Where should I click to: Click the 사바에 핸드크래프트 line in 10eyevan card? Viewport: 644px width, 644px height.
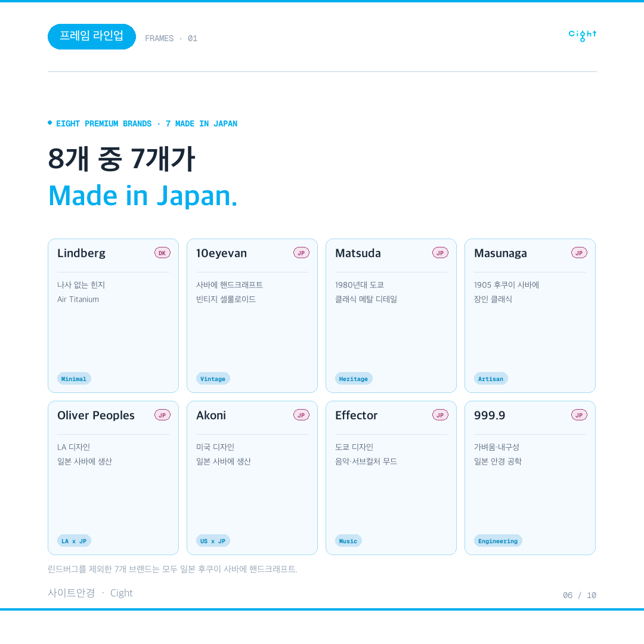230,285
